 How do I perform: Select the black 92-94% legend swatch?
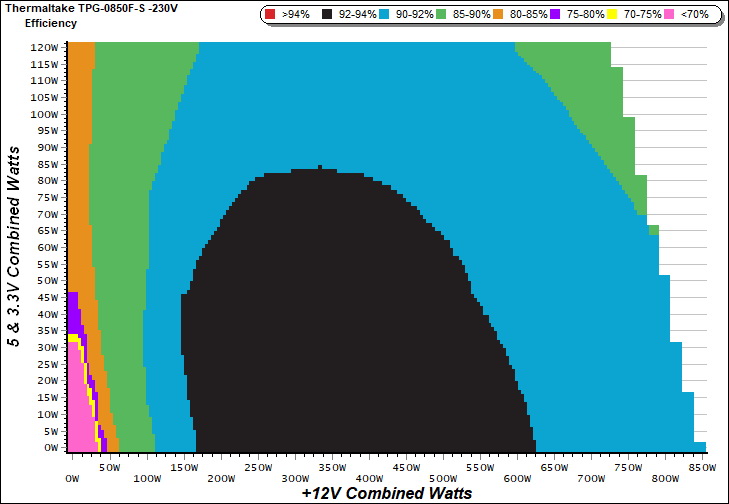click(327, 15)
